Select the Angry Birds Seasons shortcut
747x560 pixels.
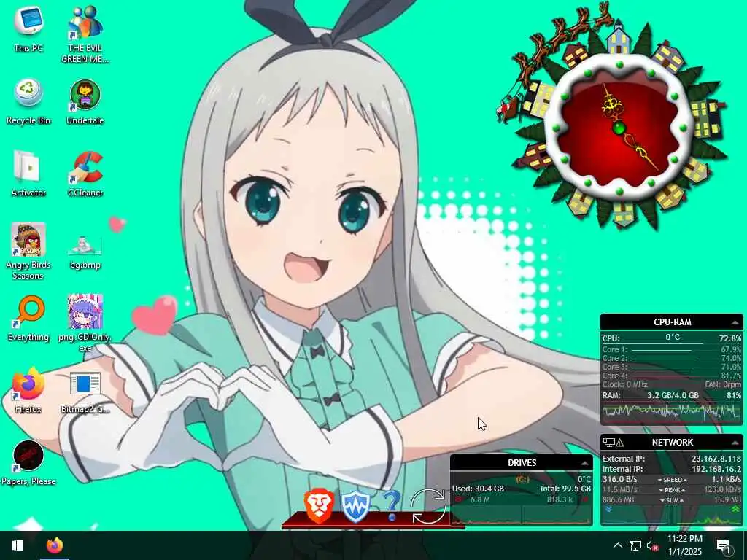[28, 252]
